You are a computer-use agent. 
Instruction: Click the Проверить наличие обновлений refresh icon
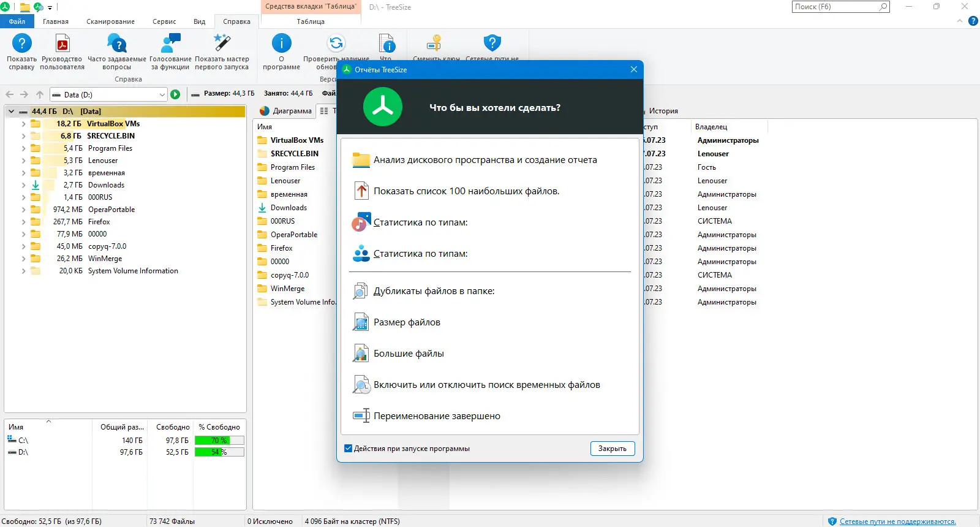pyautogui.click(x=336, y=44)
